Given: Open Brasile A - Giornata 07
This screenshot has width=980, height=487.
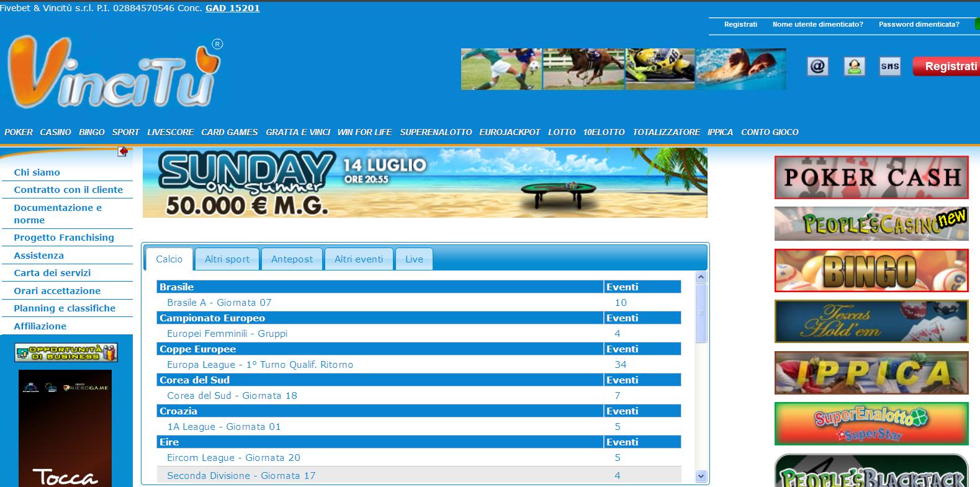Looking at the screenshot, I should pos(219,303).
